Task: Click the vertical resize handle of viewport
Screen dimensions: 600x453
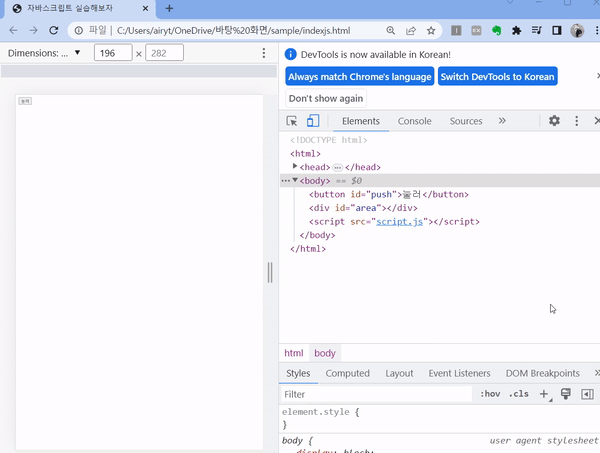Action: pos(270,272)
